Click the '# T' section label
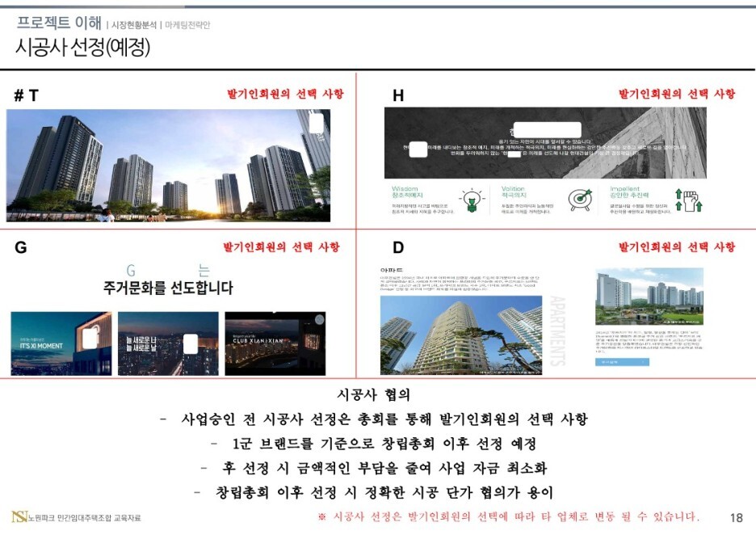 pyautogui.click(x=26, y=95)
